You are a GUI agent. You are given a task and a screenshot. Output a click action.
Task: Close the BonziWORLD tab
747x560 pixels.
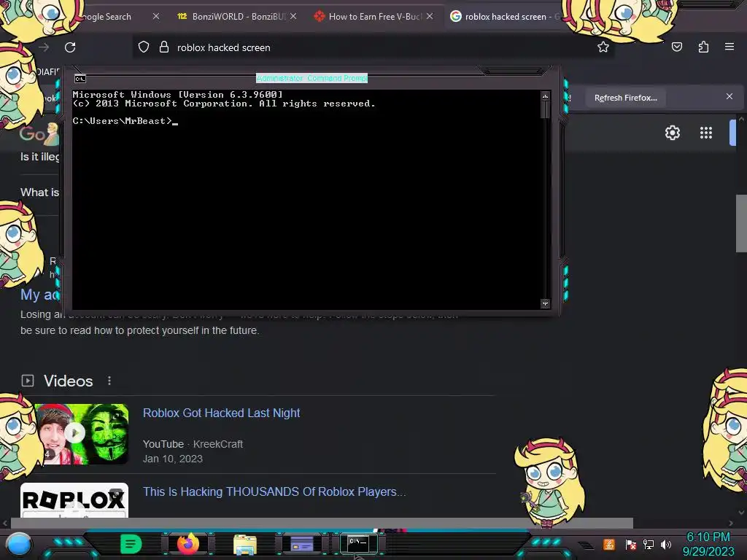coord(293,16)
